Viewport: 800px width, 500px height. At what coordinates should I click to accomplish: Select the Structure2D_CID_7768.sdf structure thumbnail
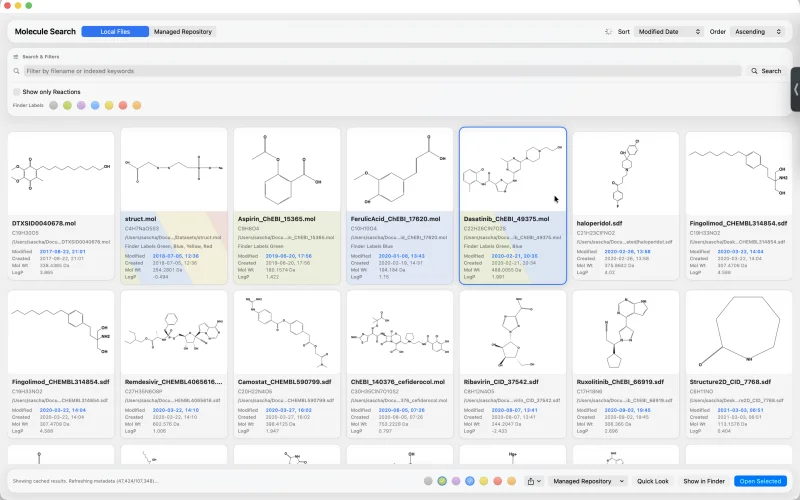739,332
